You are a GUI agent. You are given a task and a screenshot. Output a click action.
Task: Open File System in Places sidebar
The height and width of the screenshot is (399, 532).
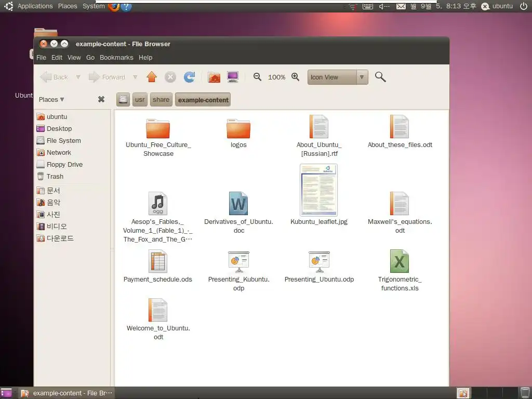click(73, 140)
